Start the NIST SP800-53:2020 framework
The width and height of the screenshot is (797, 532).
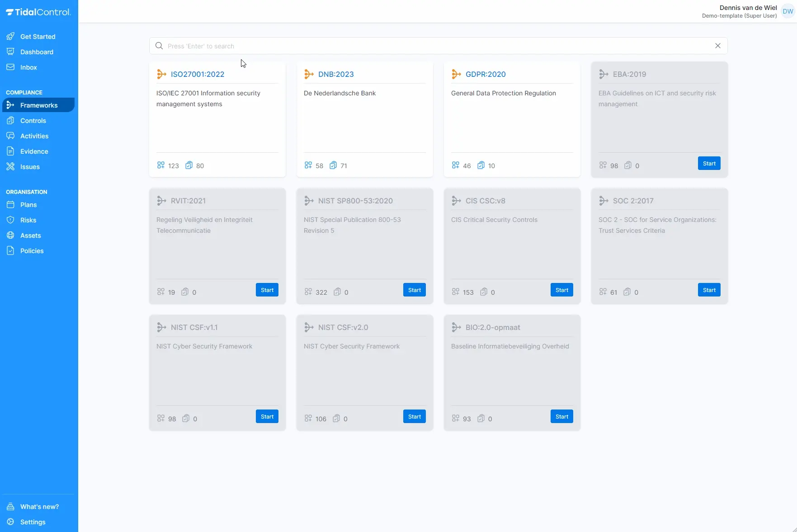point(415,290)
